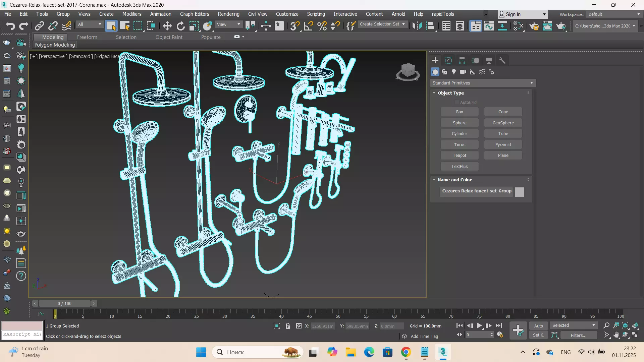This screenshot has width=644, height=362.
Task: Toggle Auto Key animation mode
Action: [538, 326]
